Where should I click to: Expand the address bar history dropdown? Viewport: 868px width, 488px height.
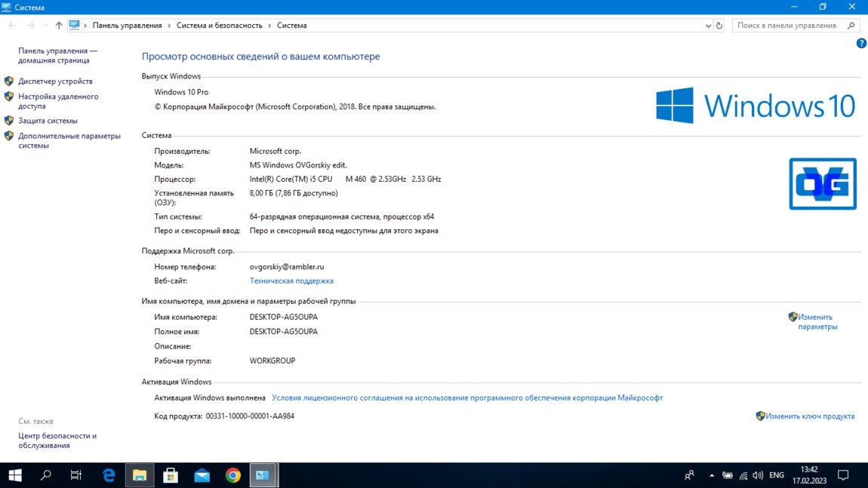(x=708, y=26)
